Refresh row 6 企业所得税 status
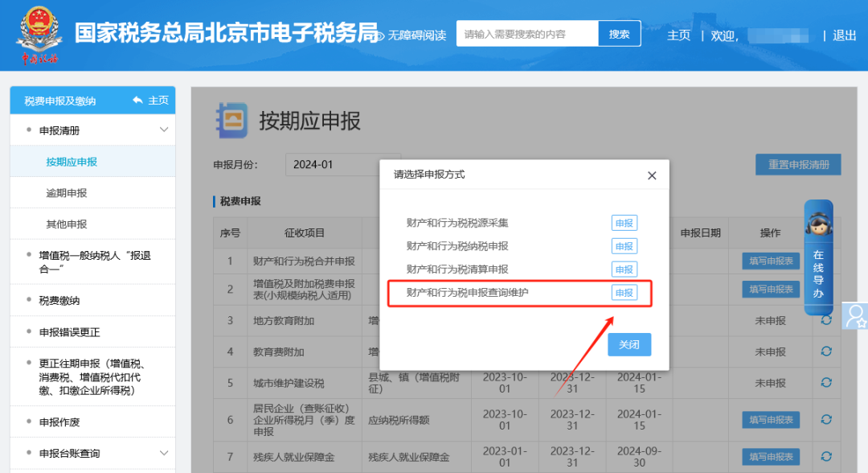The height and width of the screenshot is (473, 868). [x=826, y=420]
